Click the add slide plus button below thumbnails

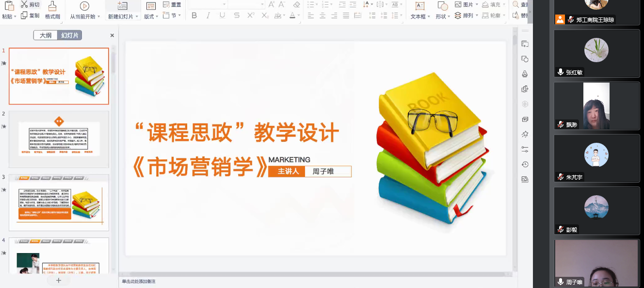59,280
